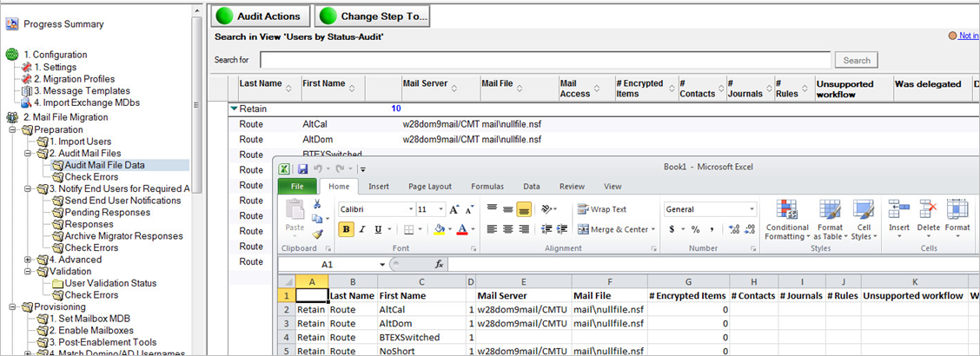Click the red Font Color button

(x=462, y=229)
